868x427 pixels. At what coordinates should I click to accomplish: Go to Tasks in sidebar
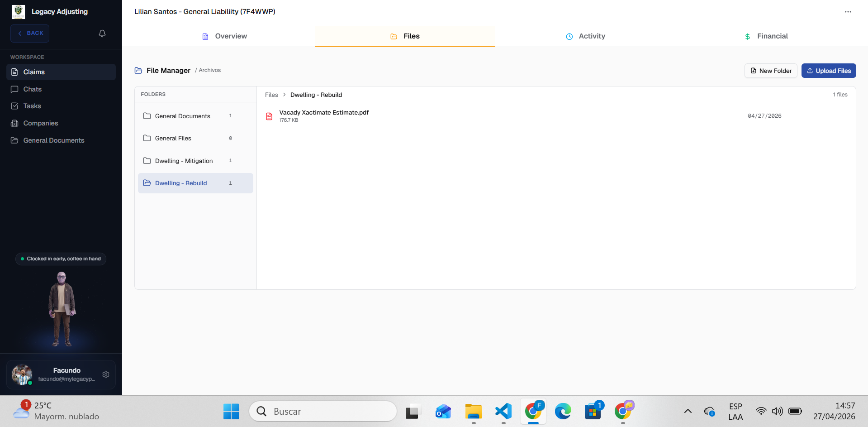[32, 106]
